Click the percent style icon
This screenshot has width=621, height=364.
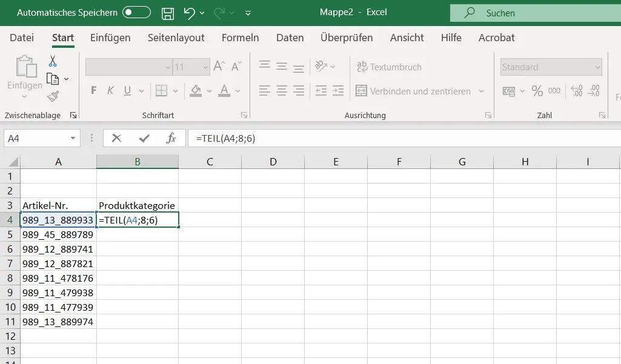537,91
